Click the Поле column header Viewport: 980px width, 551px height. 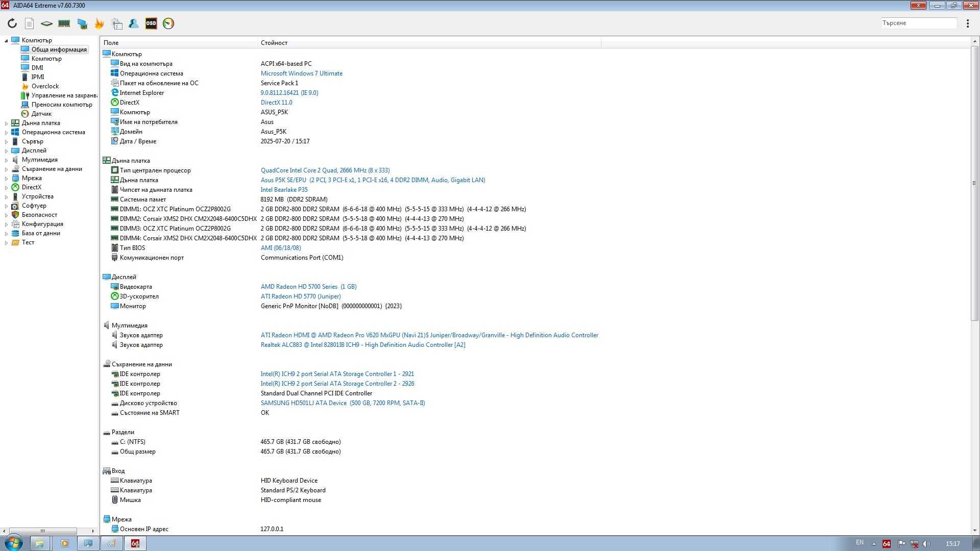click(x=179, y=43)
